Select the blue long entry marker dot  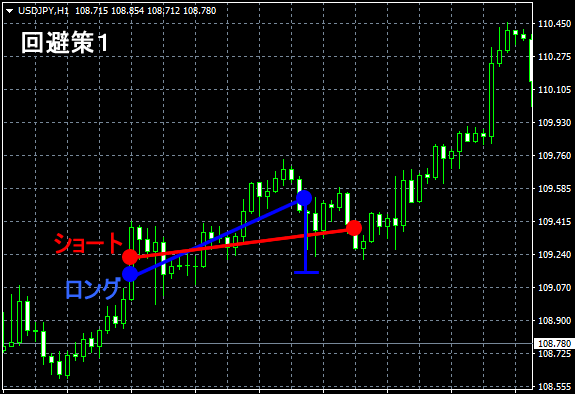(130, 274)
